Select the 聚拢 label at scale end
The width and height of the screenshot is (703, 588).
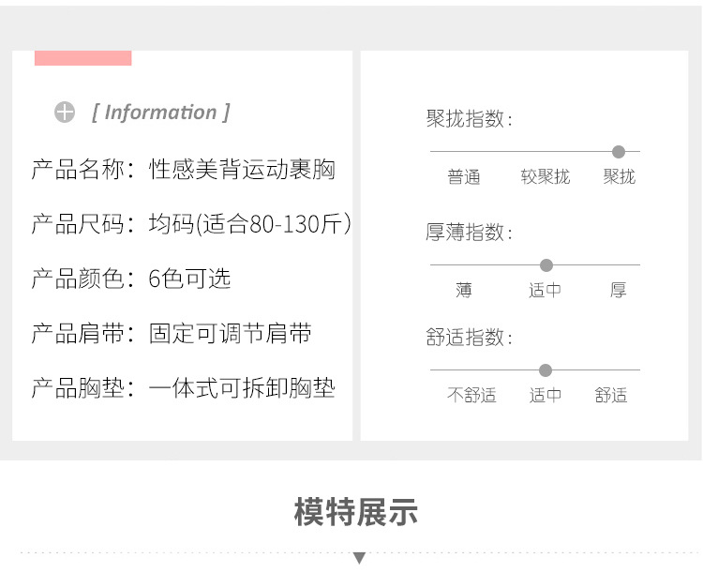tap(619, 176)
